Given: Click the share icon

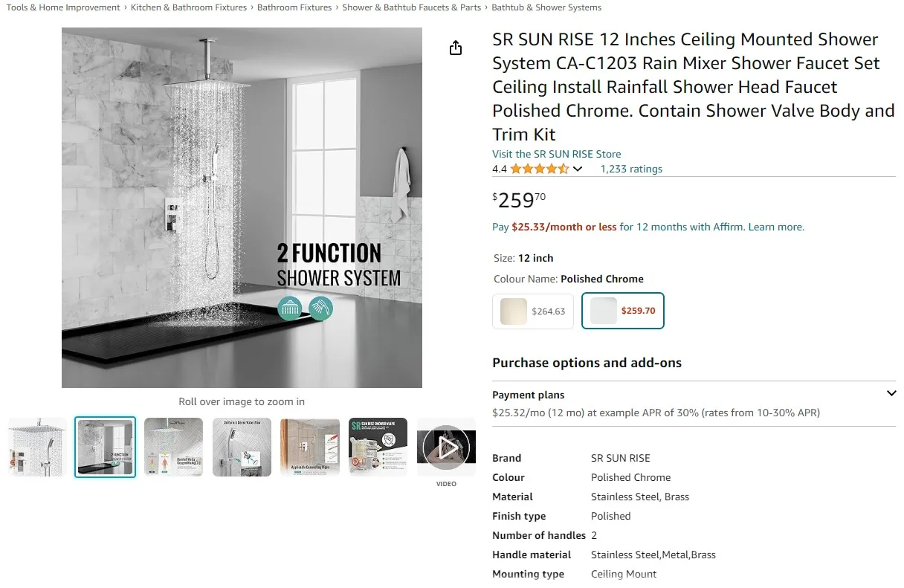Looking at the screenshot, I should 455,47.
